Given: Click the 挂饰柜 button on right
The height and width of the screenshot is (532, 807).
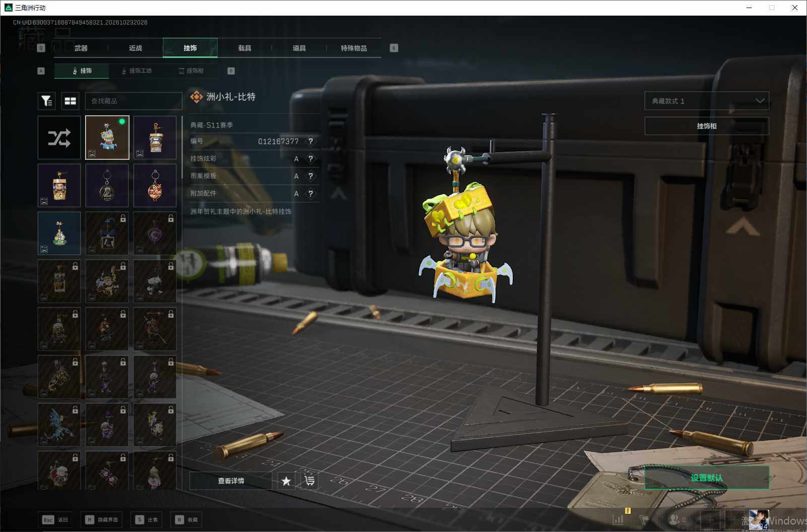Looking at the screenshot, I should (x=707, y=126).
